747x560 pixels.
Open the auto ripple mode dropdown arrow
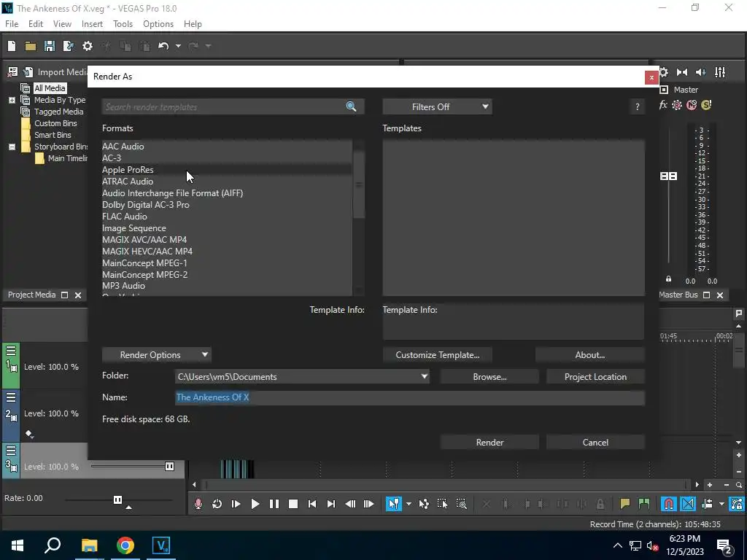pos(721,504)
